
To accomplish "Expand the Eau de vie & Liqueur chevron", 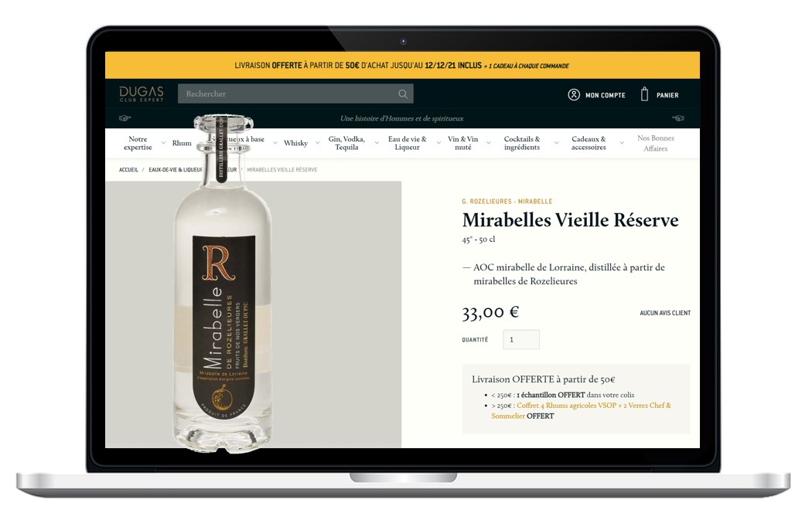I will pos(438,143).
